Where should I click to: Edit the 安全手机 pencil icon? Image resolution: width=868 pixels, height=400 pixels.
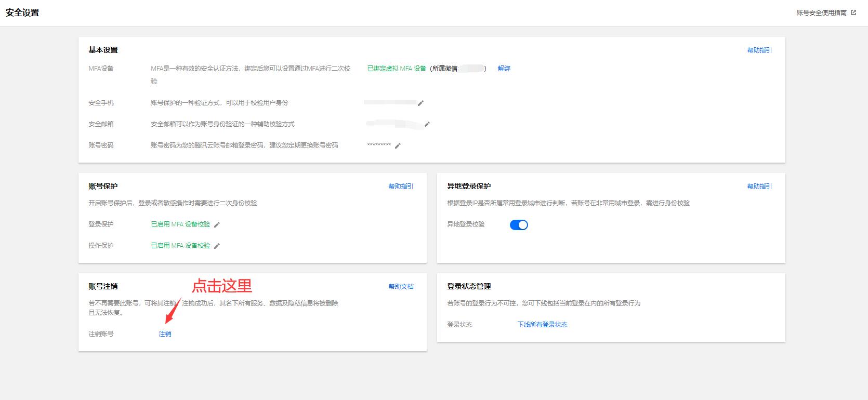point(420,103)
